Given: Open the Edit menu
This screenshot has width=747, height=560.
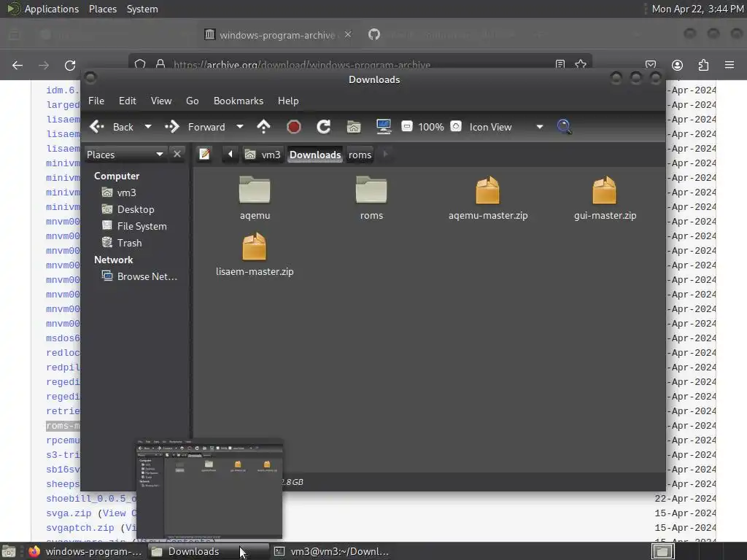Looking at the screenshot, I should pyautogui.click(x=127, y=101).
